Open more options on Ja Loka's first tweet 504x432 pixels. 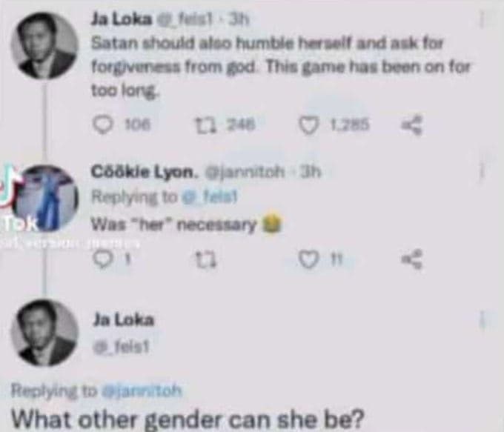coord(483,21)
